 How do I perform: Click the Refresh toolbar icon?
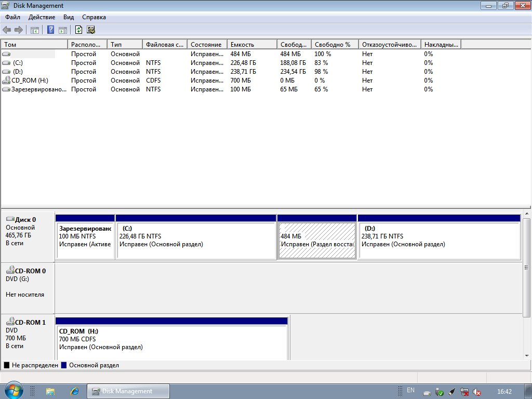79,30
